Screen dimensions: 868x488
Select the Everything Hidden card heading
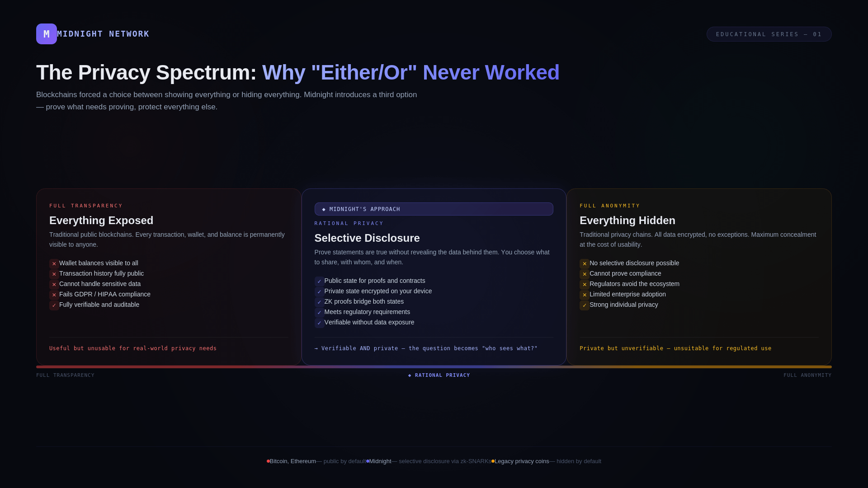point(627,221)
